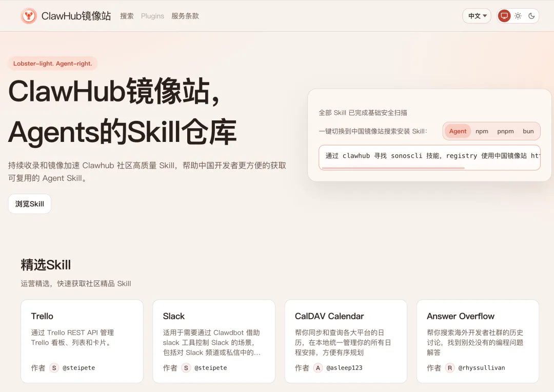
Task: Select the system theme monitor icon
Action: coord(504,16)
